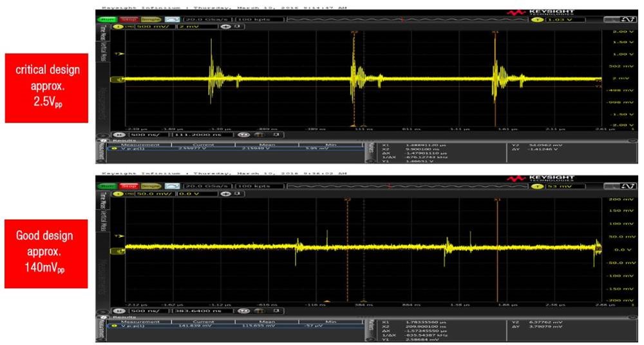Click Single button in lower oscilloscope
Image resolution: width=644 pixels, height=345 pixels.
[x=150, y=186]
